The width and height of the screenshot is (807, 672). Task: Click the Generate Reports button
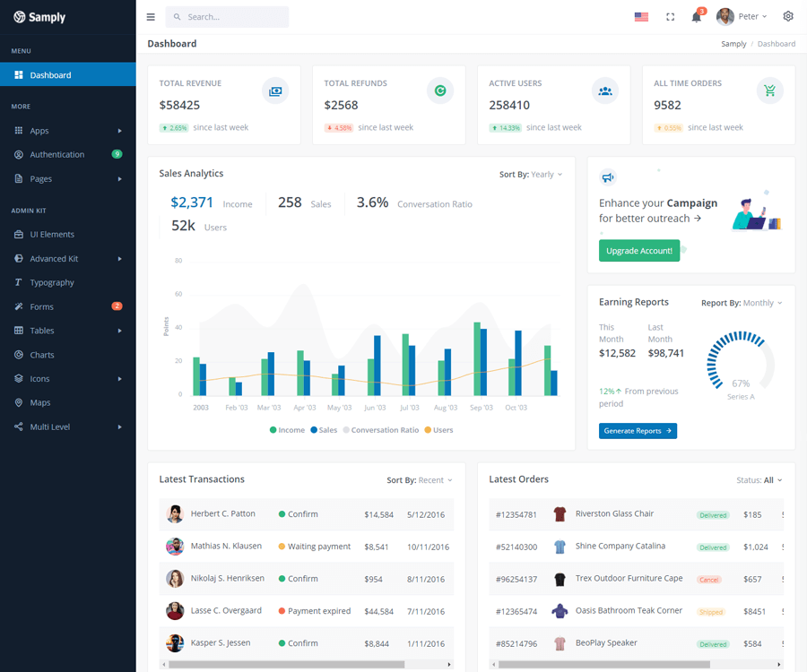click(638, 431)
